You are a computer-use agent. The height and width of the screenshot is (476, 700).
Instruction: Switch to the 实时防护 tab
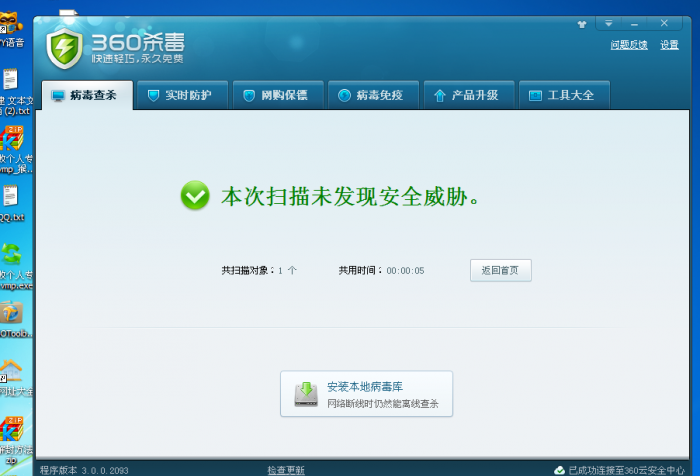(183, 95)
